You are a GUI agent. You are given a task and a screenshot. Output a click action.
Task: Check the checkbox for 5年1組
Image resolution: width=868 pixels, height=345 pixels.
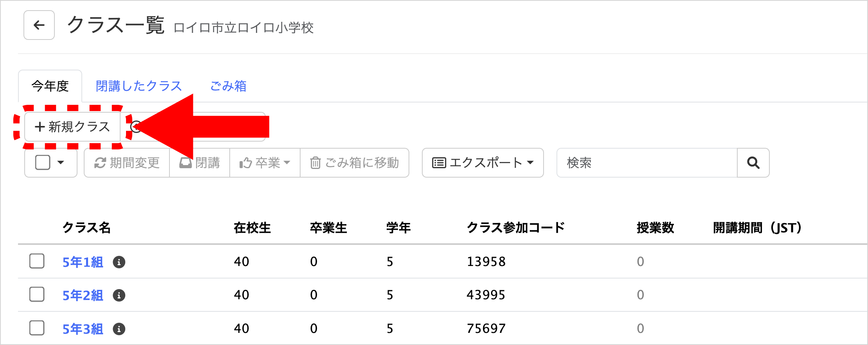tap(37, 261)
